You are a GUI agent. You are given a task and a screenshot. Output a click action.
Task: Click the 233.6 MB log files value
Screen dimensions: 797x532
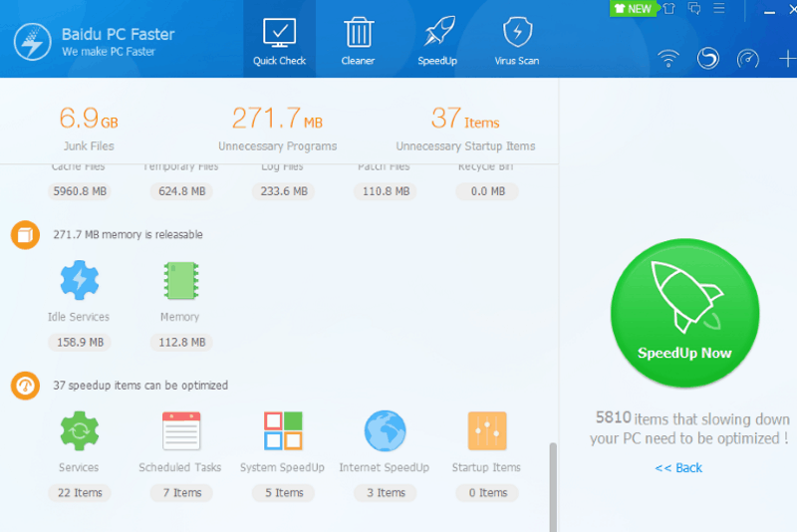point(284,191)
